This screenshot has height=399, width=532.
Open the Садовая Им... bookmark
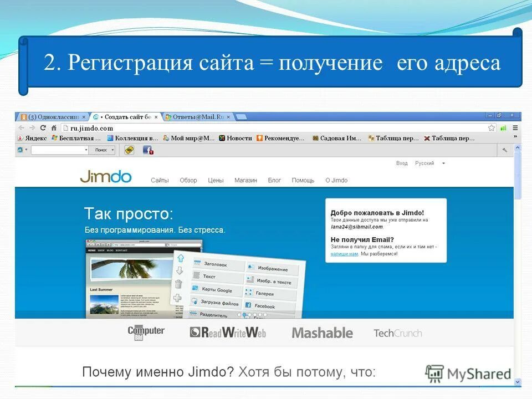(x=337, y=138)
